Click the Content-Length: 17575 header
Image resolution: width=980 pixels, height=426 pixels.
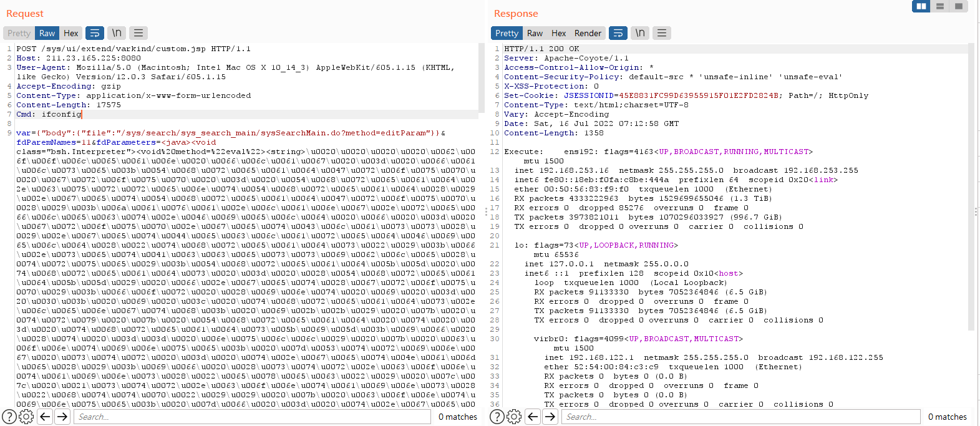[69, 105]
